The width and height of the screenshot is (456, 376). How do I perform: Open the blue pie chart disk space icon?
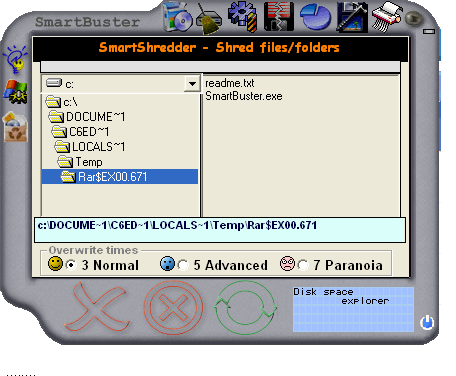[315, 17]
